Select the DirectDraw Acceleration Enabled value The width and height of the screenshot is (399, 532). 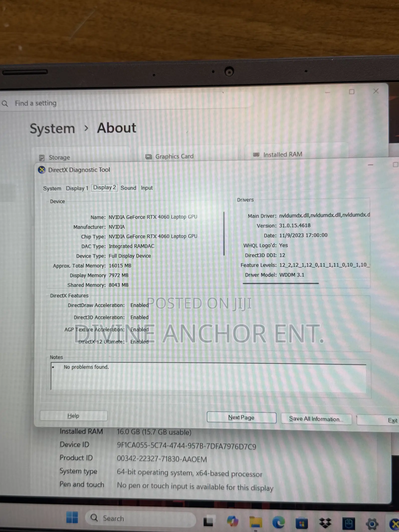(139, 305)
